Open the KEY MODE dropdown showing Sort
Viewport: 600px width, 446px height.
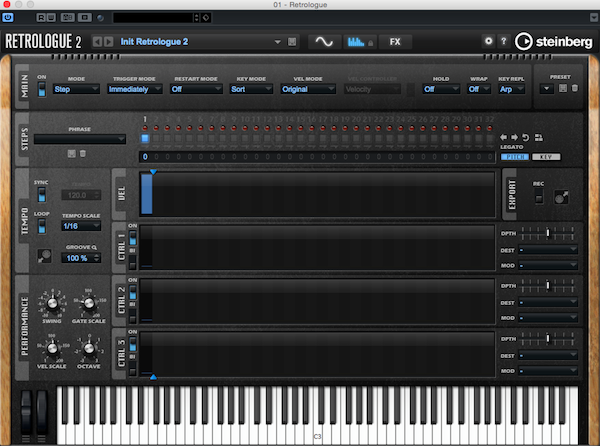[x=251, y=89]
